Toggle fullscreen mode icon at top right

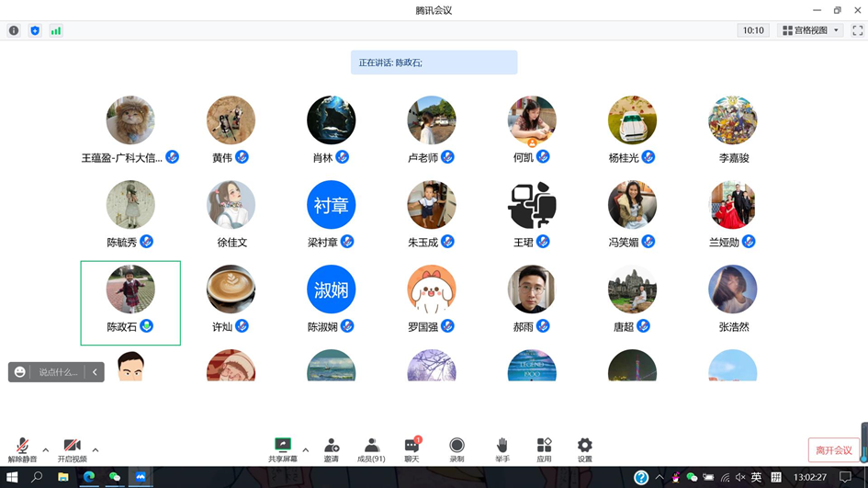click(x=857, y=30)
